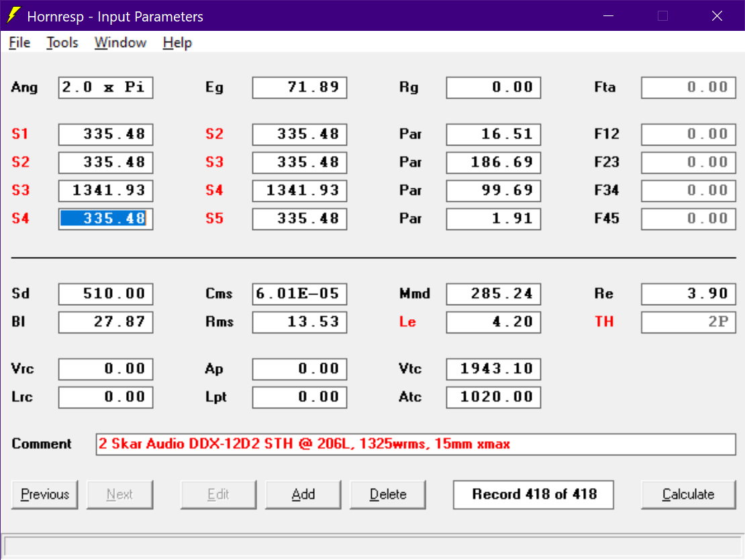Screen dimensions: 745x560
Task: Click the red S1 label
Action: 20,134
